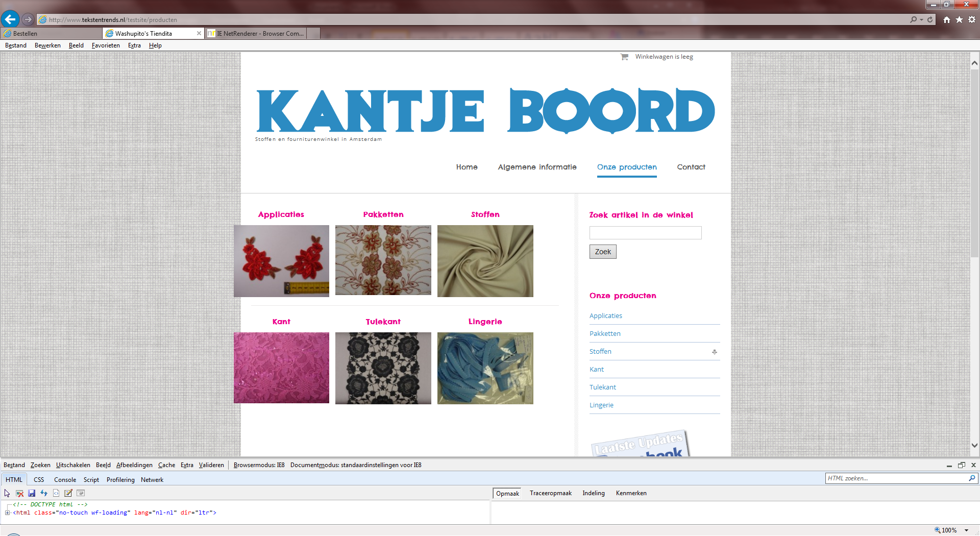
Task: Expand the html node in DOM tree
Action: point(8,513)
